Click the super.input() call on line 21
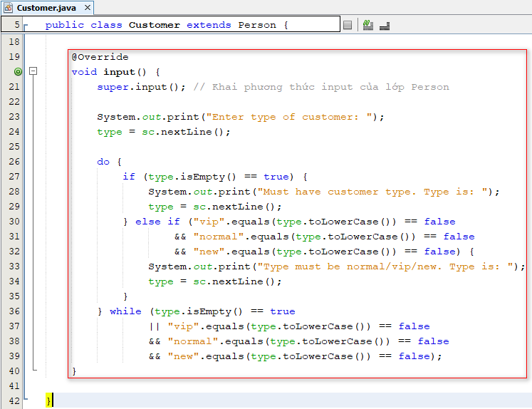532x409 pixels. 141,87
